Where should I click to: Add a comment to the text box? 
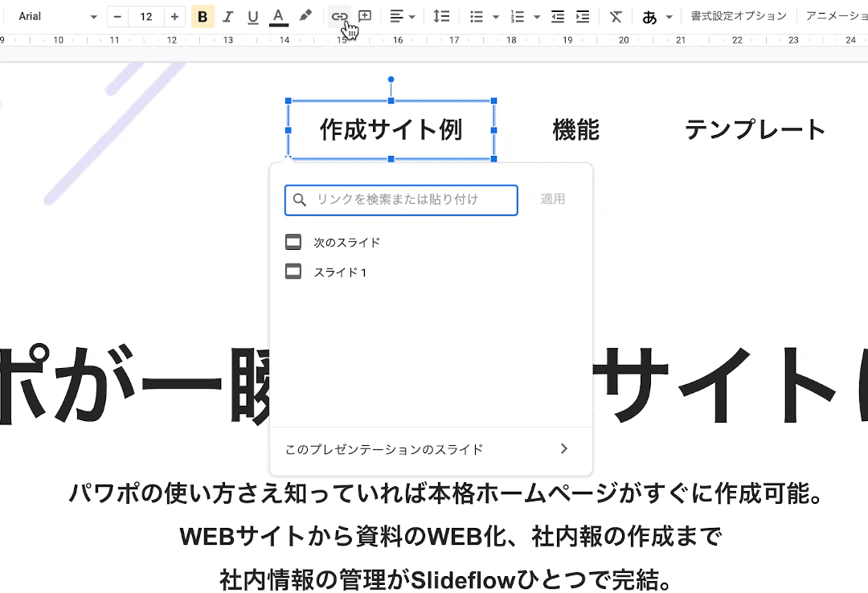point(364,16)
